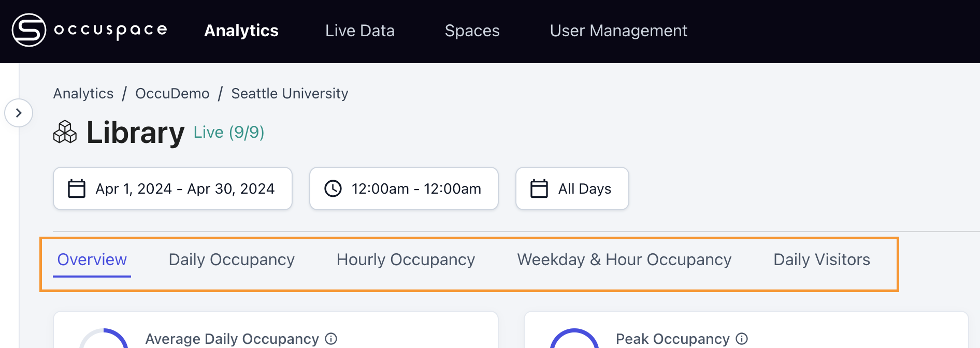Click the Occuspace logo icon
The height and width of the screenshot is (348, 980).
point(29,30)
